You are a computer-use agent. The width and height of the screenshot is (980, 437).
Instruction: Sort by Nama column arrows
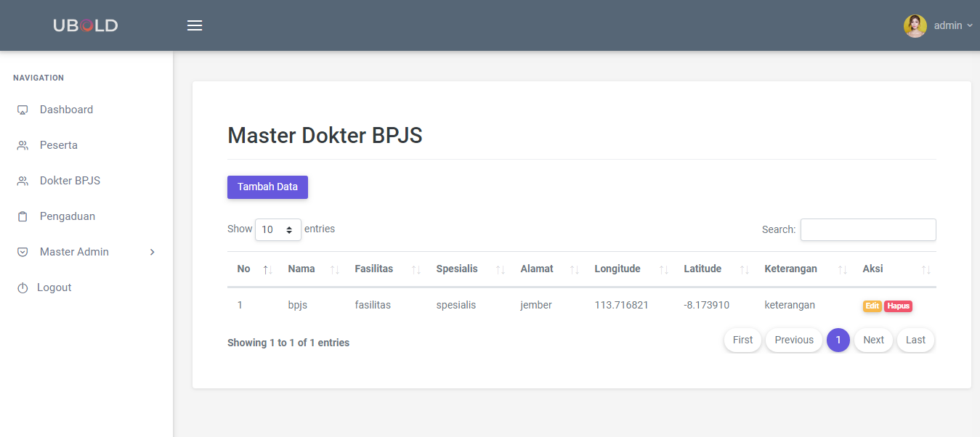(335, 269)
